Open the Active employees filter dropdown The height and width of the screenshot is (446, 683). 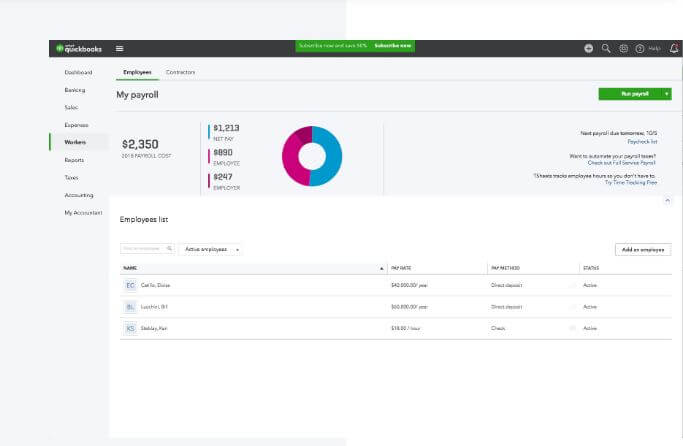[x=211, y=249]
